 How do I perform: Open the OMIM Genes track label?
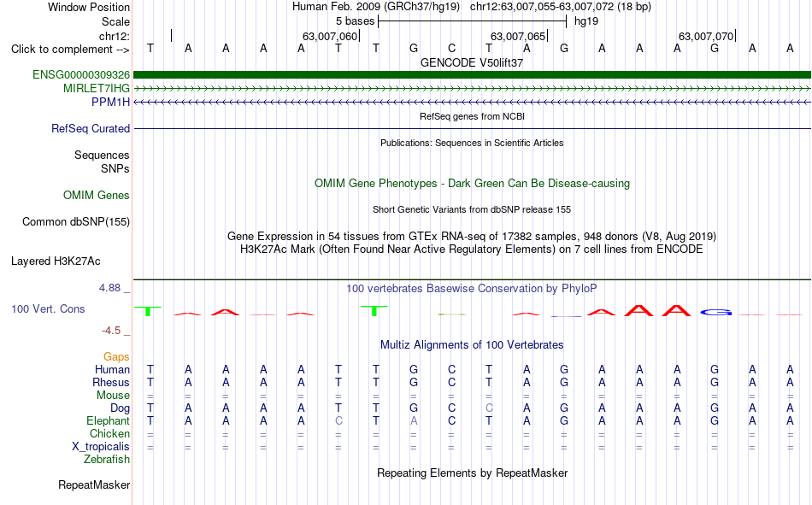pyautogui.click(x=97, y=196)
